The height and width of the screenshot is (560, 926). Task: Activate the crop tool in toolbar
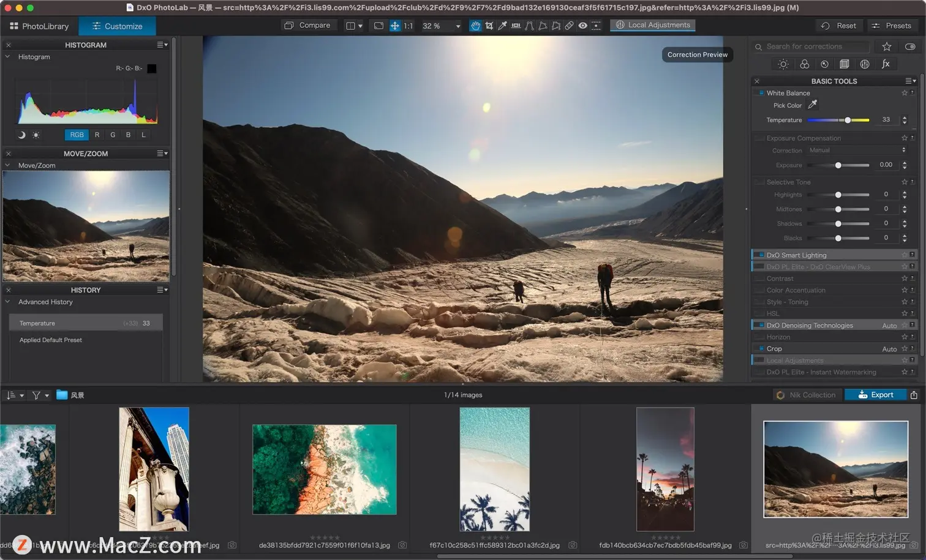click(489, 26)
